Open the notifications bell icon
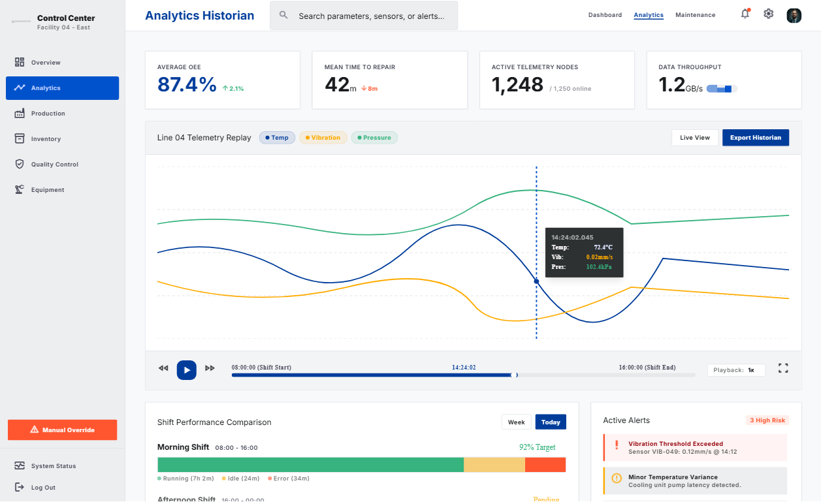The image size is (821, 504). (x=745, y=14)
